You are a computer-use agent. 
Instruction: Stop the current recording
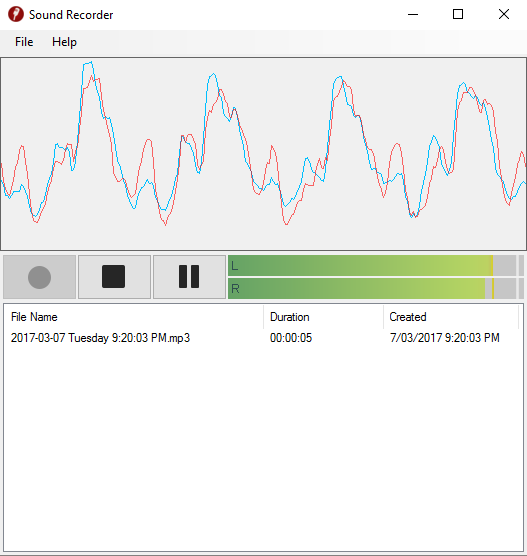[114, 277]
